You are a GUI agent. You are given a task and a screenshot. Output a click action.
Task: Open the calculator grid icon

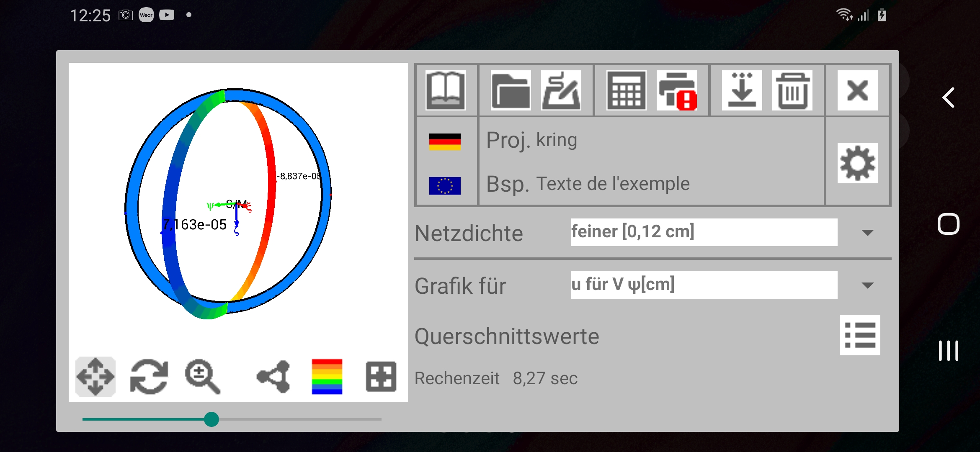(626, 90)
